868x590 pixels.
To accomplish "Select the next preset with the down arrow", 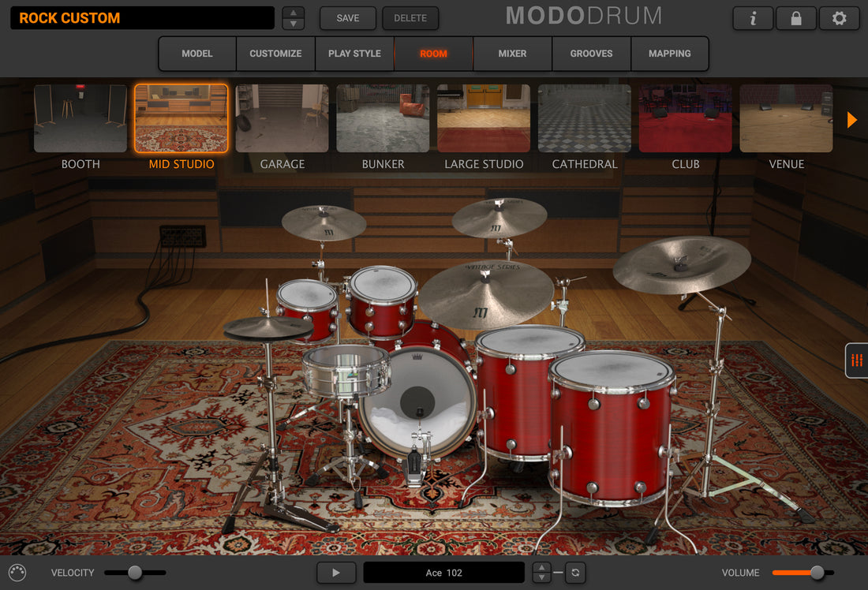I will click(294, 24).
